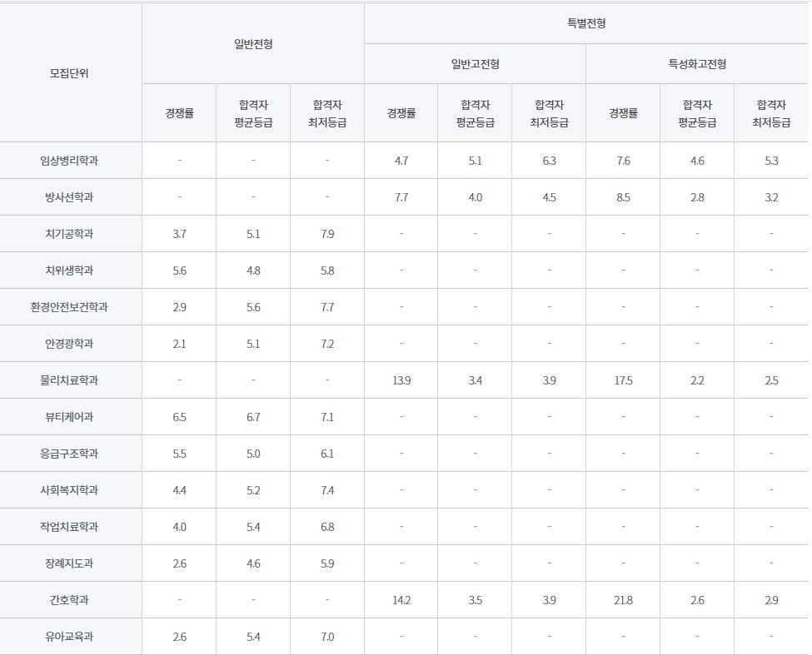
Task: Click 5.0 in the 응급구조학과 row
Action: click(x=253, y=454)
